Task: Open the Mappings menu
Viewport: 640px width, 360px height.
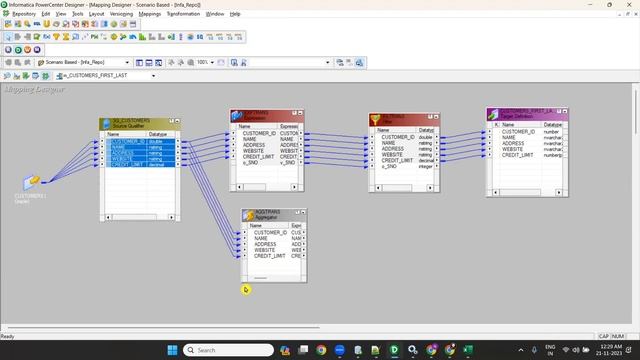Action: [x=150, y=14]
